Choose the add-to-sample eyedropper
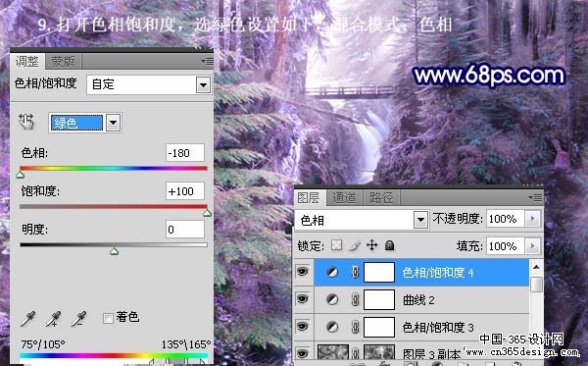The image size is (588, 366). click(53, 319)
